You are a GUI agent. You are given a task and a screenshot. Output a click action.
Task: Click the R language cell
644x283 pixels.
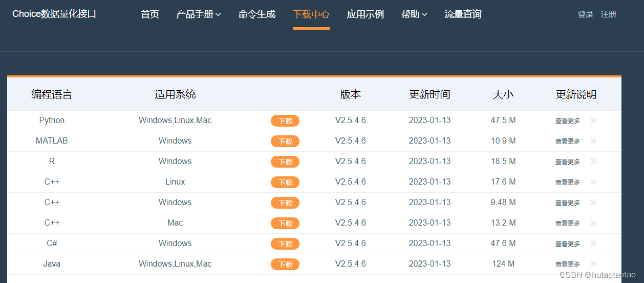click(52, 161)
